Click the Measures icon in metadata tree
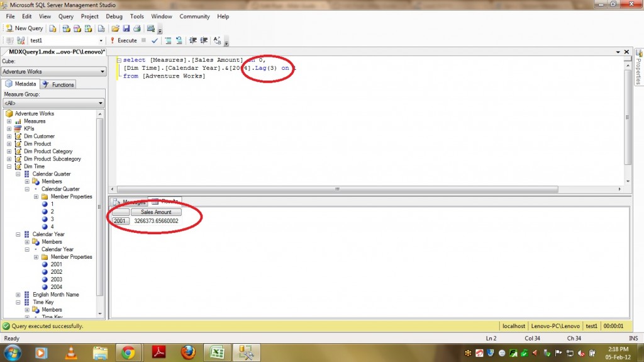Viewport: 644px width, 362px height. pyautogui.click(x=18, y=121)
